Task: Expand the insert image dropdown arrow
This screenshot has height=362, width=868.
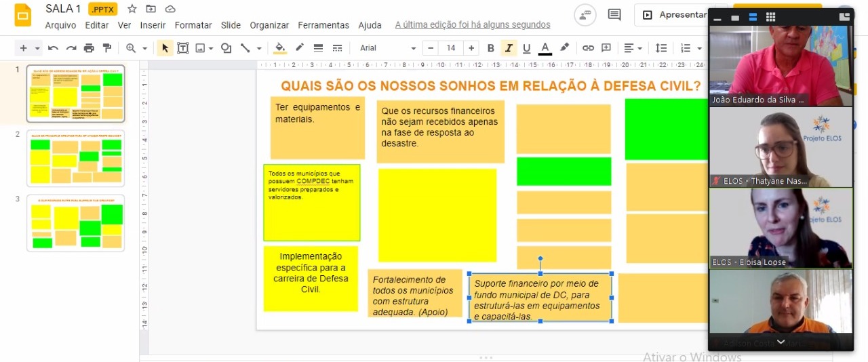Action: click(x=211, y=48)
